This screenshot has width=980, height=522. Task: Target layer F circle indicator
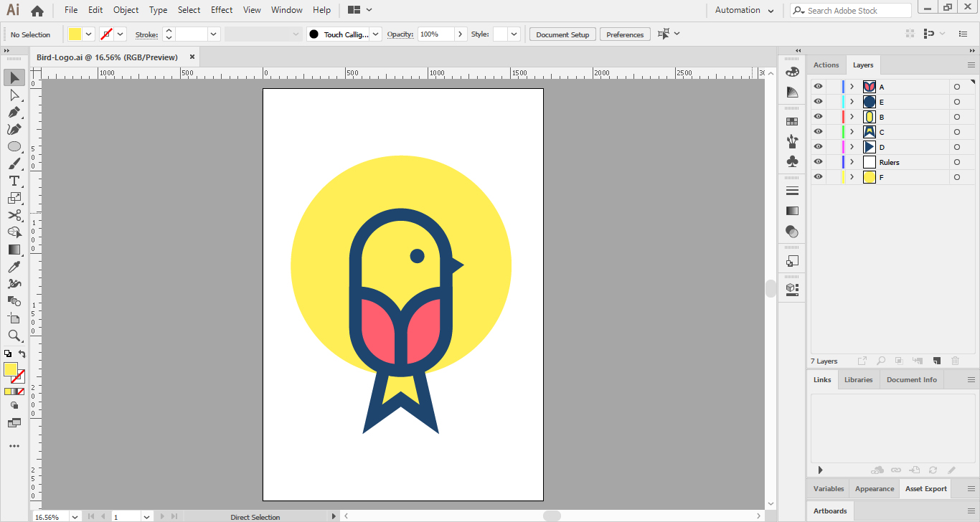pos(956,177)
